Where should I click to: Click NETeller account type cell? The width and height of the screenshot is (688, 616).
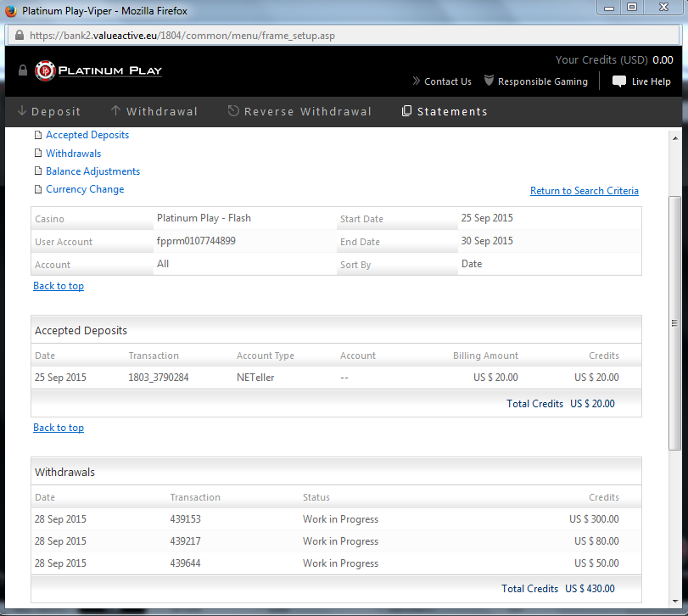point(255,378)
